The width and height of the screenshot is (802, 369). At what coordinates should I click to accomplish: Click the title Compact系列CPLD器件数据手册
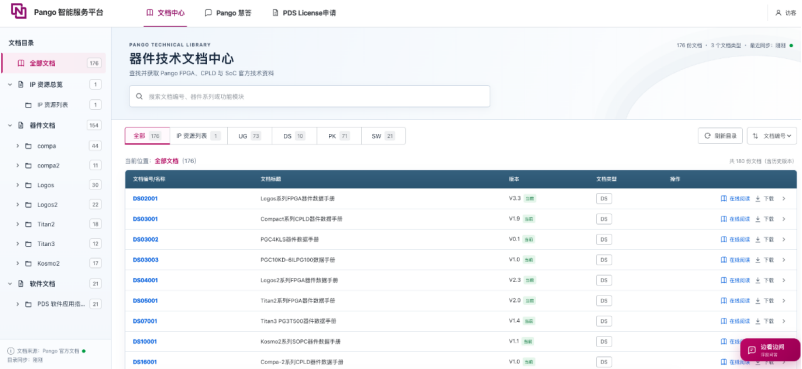(x=301, y=219)
